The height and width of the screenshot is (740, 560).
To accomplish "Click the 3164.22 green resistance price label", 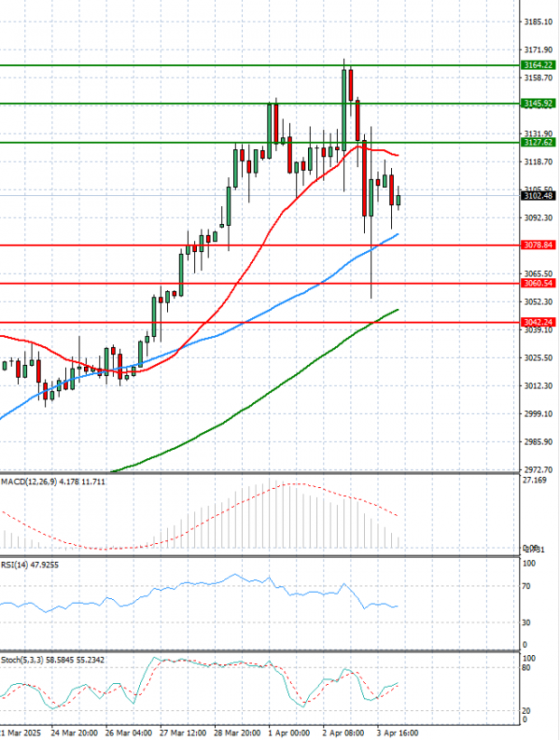I will (539, 65).
